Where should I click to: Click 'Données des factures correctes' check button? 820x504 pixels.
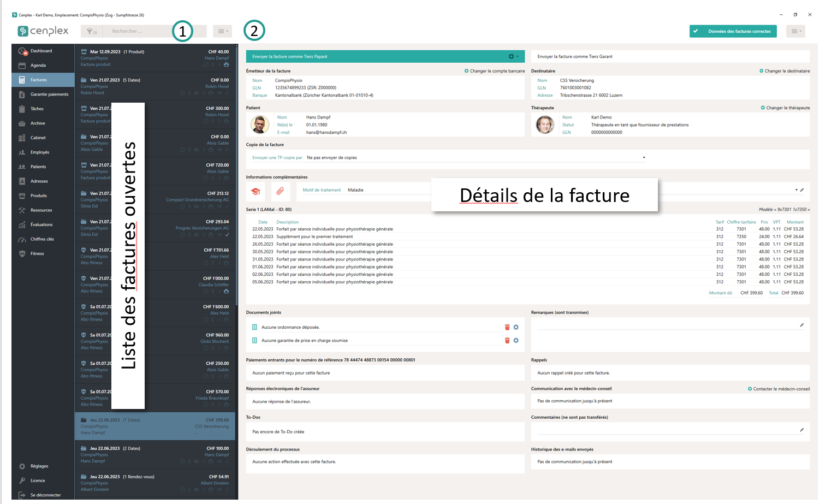tap(733, 31)
